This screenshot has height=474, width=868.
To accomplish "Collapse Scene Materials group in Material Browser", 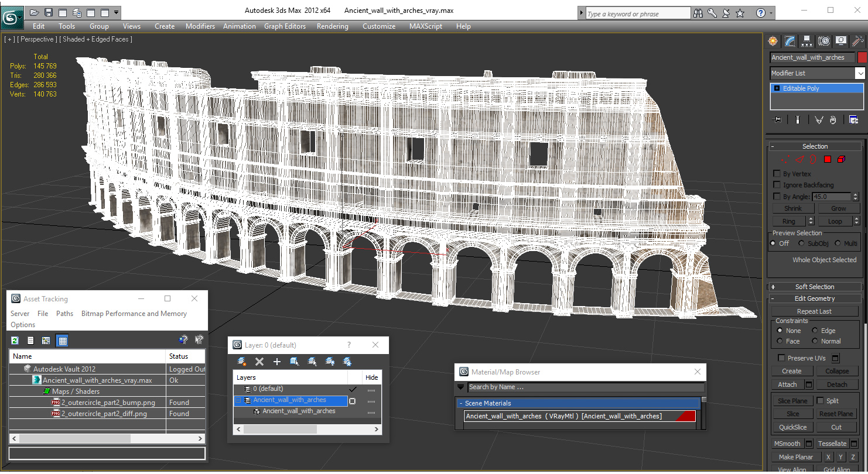I will coord(461,403).
